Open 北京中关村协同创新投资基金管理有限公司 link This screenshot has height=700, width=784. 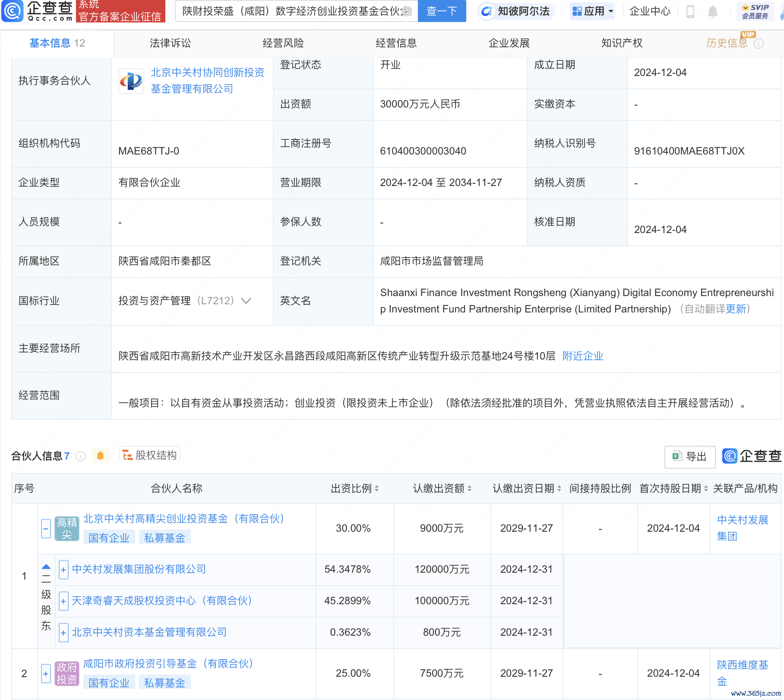coord(207,81)
